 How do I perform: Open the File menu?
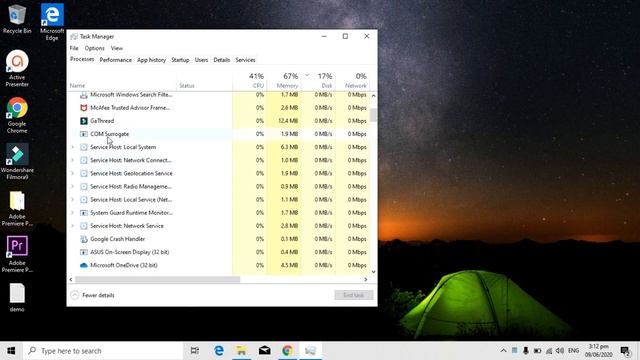click(x=74, y=48)
